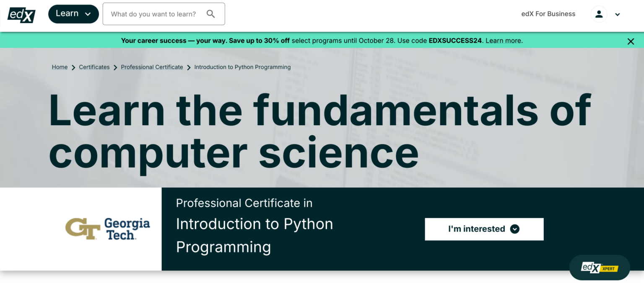
Task: Open the edX For Business link
Action: (x=548, y=14)
